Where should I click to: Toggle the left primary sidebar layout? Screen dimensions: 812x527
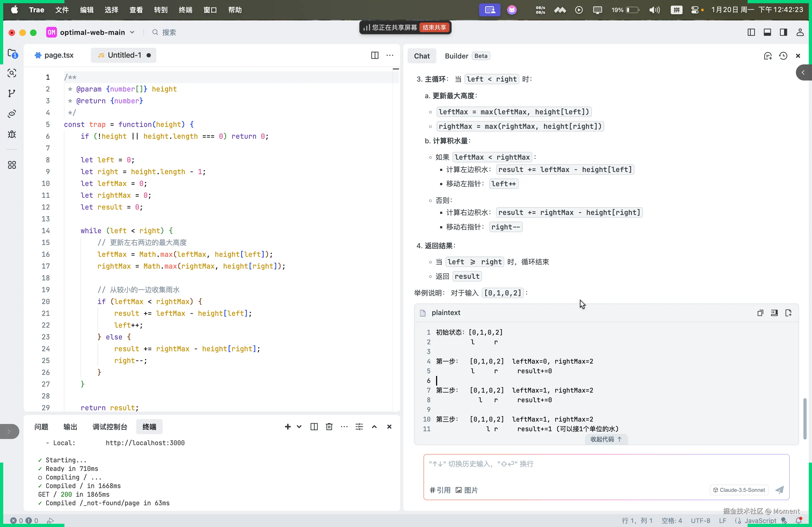click(751, 32)
